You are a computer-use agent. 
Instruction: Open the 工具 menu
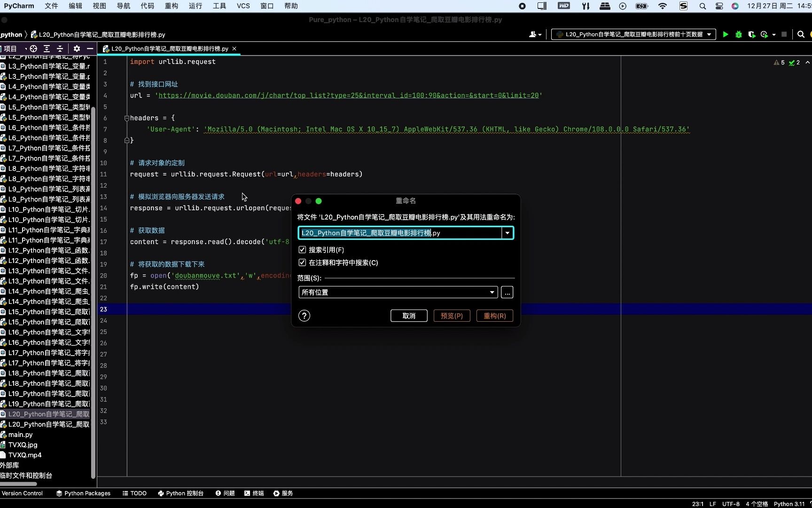tap(219, 6)
